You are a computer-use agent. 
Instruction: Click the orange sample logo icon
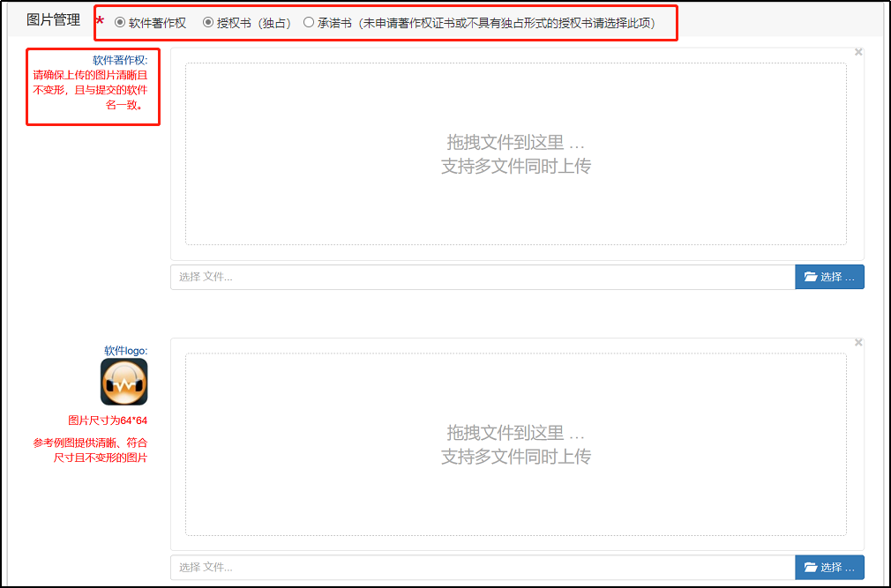tap(124, 383)
